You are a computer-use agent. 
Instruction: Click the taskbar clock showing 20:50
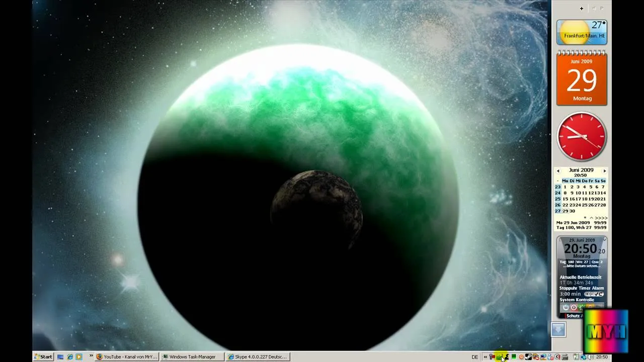(602, 357)
